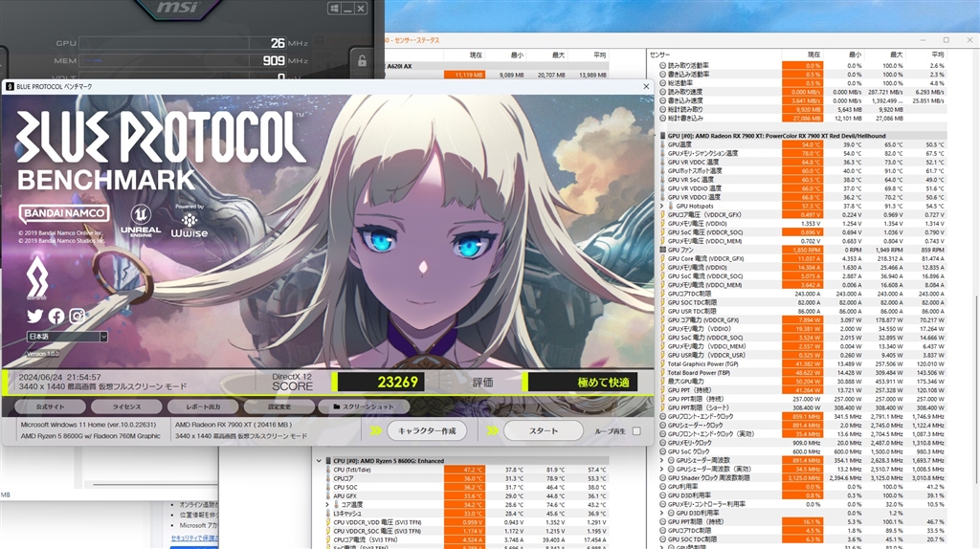Click the MSI Afterburner lock icon

[x=362, y=60]
